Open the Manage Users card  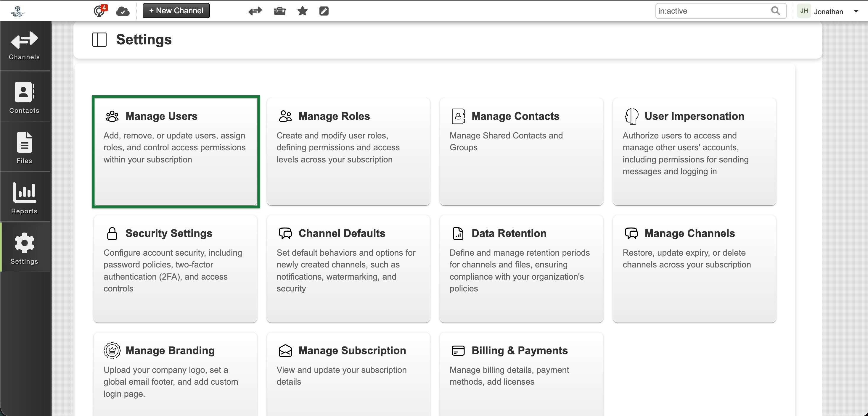[176, 151]
